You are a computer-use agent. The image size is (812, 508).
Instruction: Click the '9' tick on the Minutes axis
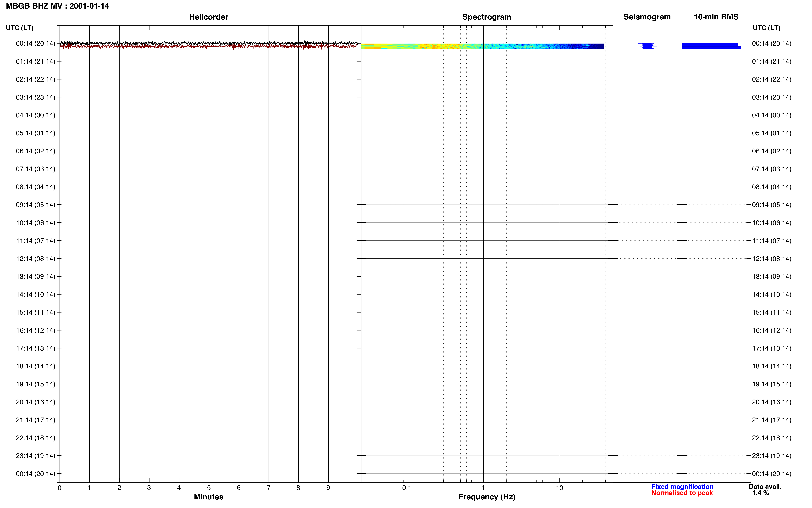coord(328,488)
